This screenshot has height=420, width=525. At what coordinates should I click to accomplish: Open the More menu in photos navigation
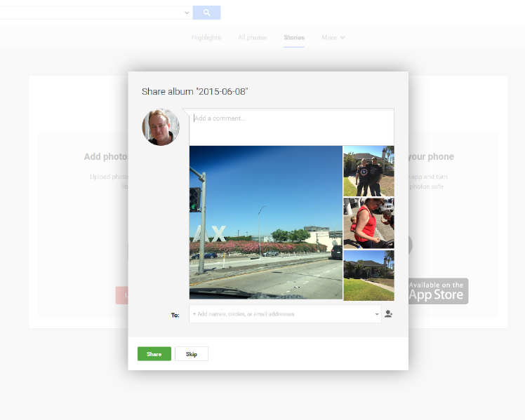333,37
